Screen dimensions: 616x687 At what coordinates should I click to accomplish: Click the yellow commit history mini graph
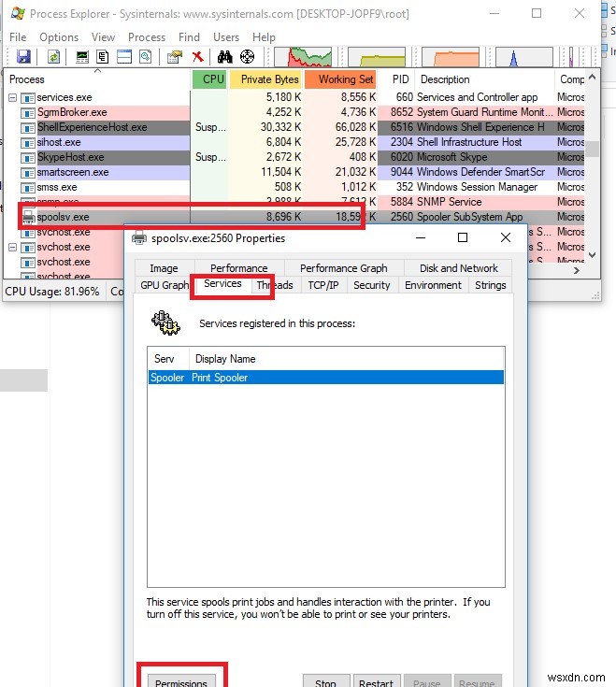click(x=377, y=57)
